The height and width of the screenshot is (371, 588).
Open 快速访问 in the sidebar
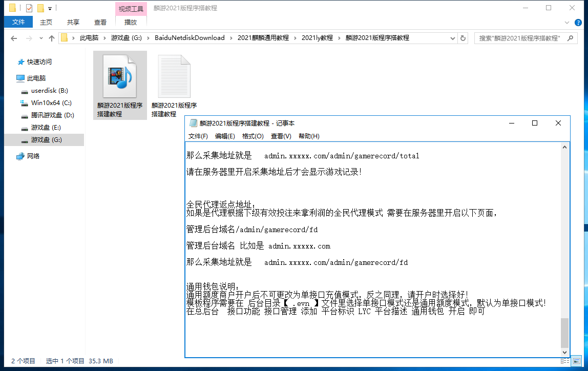click(39, 62)
